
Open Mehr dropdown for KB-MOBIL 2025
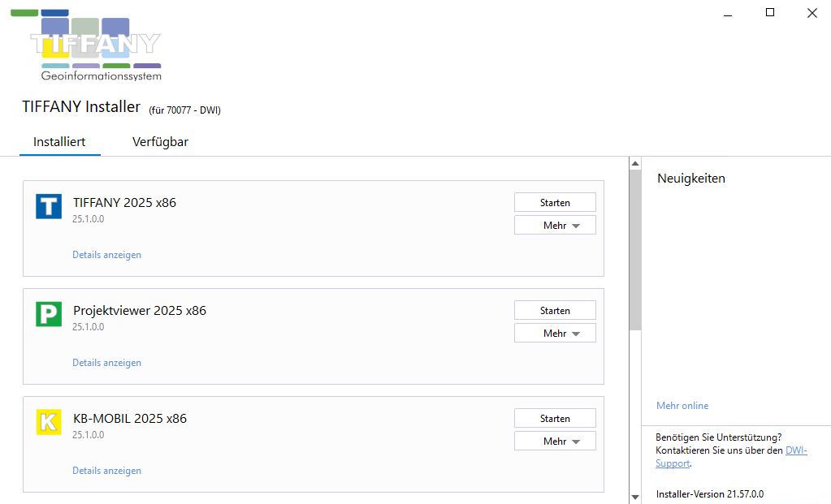point(555,442)
